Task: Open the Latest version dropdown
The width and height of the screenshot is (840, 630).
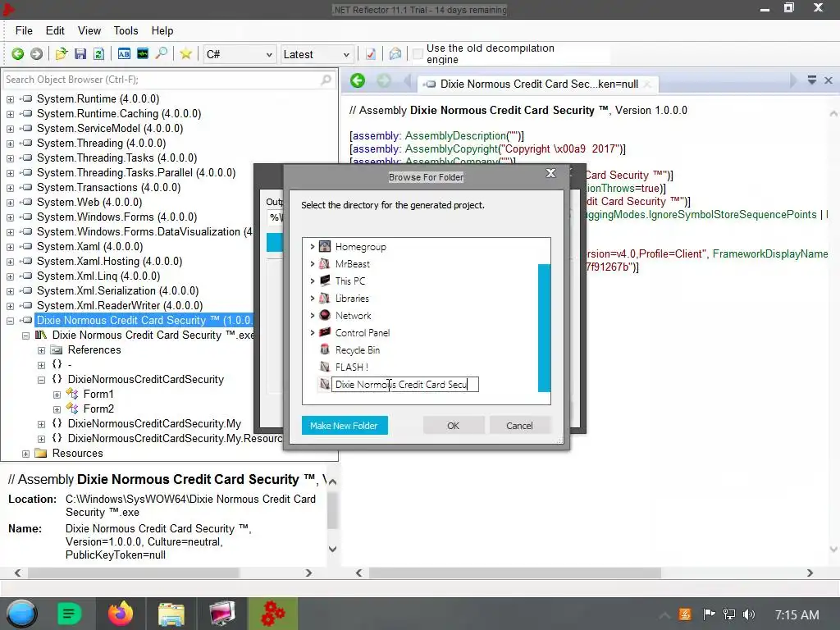Action: point(317,54)
